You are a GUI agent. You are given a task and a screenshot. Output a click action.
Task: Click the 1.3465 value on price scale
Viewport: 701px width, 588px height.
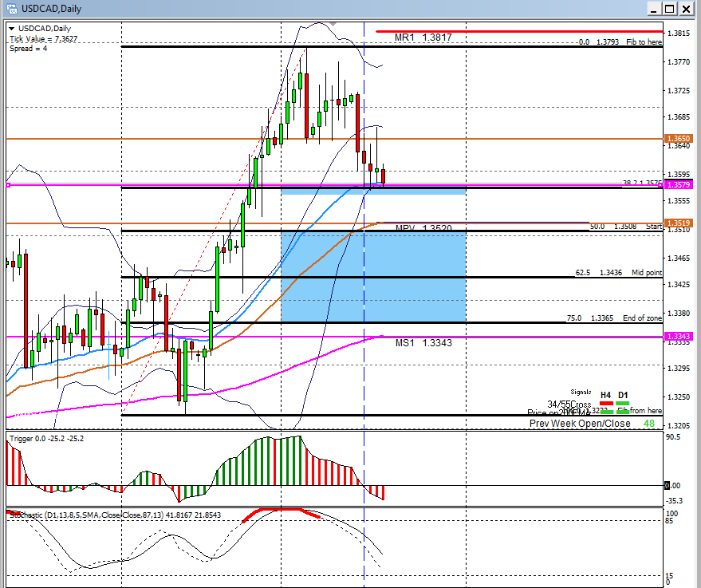tap(678, 258)
